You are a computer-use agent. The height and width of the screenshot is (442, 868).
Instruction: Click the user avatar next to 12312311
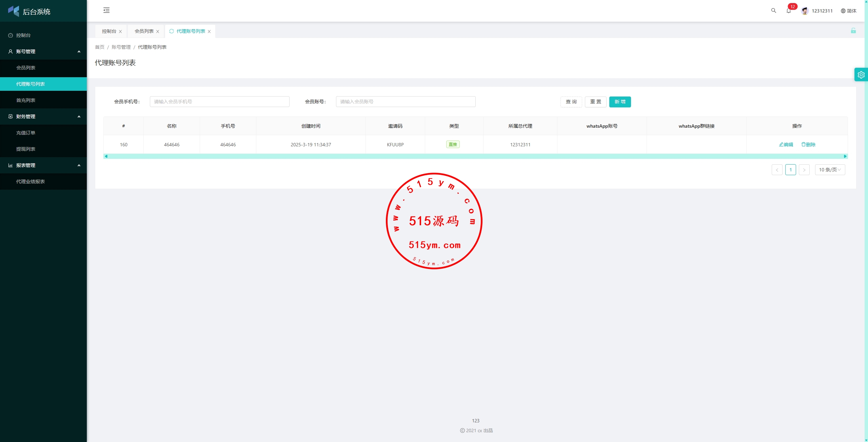pos(805,11)
